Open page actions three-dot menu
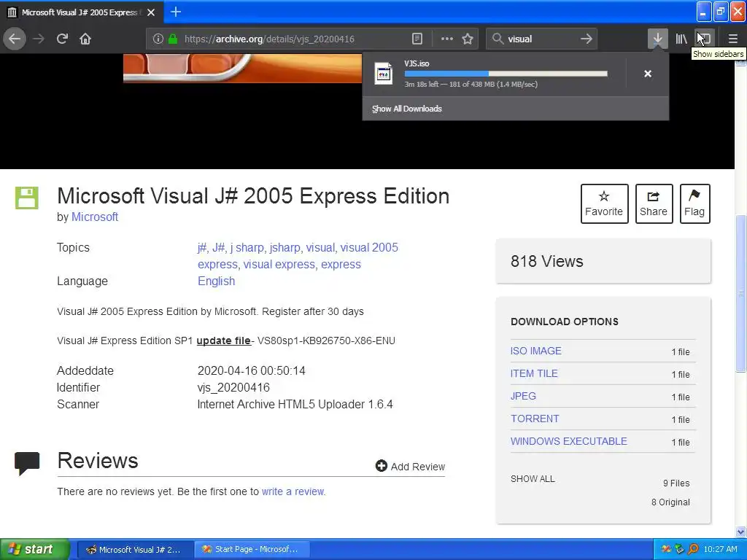Viewport: 747px width, 560px height. click(447, 39)
